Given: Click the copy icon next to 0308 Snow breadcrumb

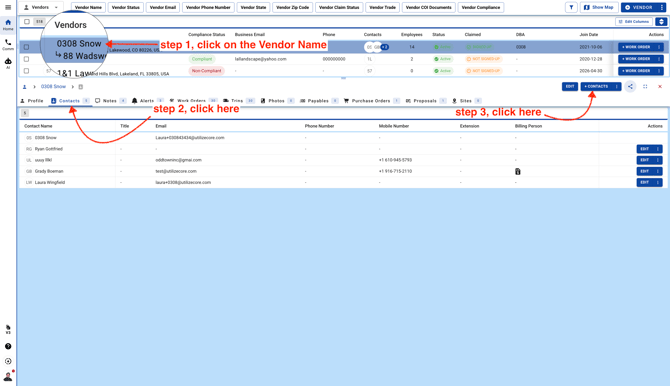Looking at the screenshot, I should (x=81, y=87).
